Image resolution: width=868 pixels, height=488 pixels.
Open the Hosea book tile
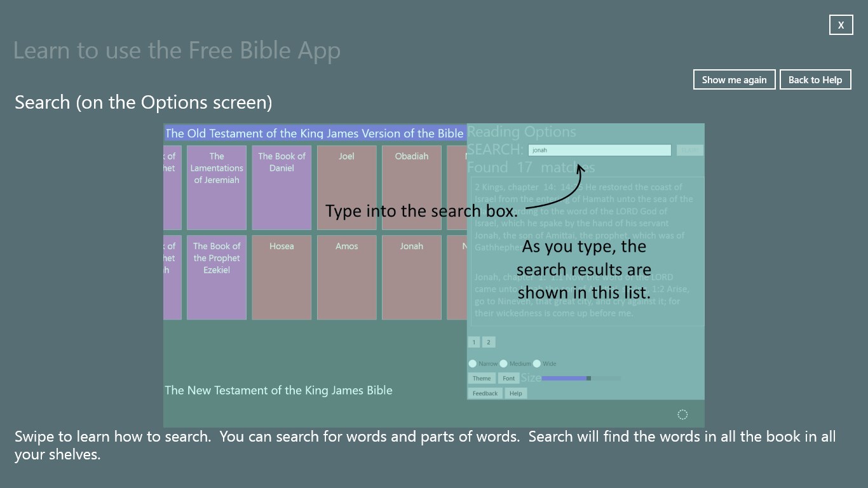(x=281, y=278)
